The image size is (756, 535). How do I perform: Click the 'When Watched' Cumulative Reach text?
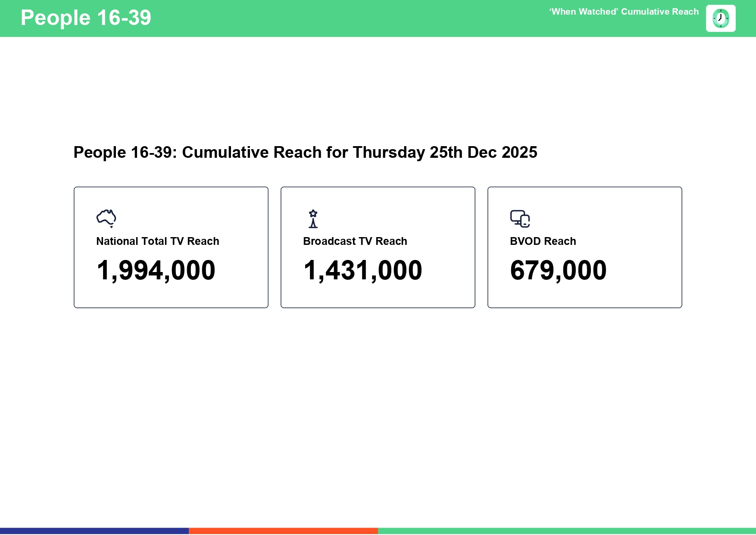click(x=624, y=12)
